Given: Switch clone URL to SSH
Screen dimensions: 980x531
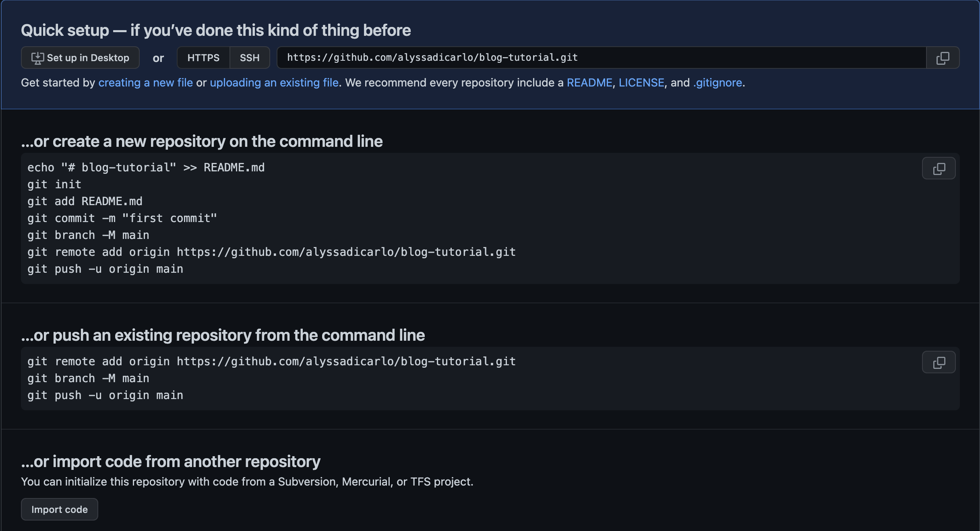Looking at the screenshot, I should coord(250,58).
